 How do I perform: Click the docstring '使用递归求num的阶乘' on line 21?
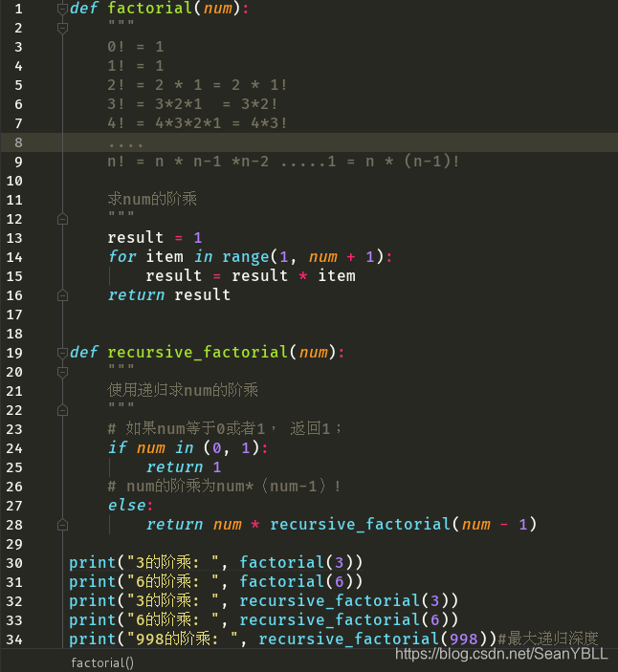tap(183, 390)
